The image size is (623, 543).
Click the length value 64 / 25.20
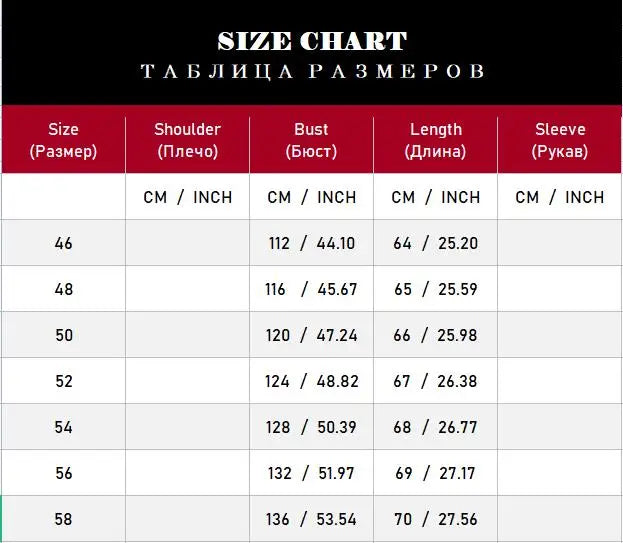[435, 243]
